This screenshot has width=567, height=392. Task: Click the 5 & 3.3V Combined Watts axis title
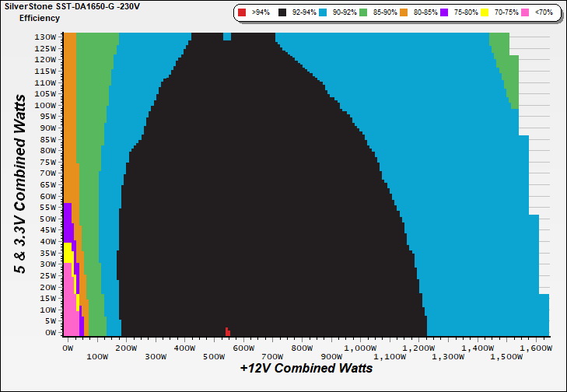coord(22,184)
